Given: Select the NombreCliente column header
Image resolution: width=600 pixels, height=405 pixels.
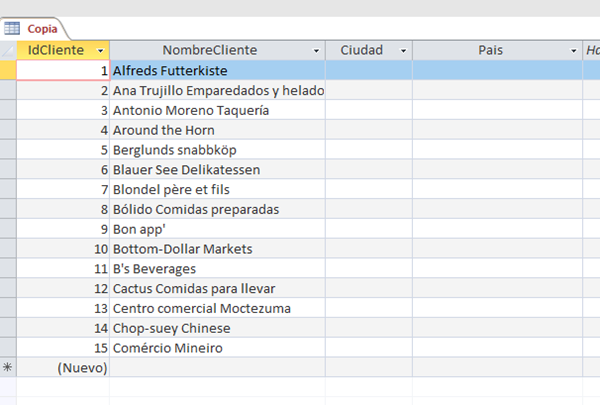Looking at the screenshot, I should pyautogui.click(x=212, y=50).
